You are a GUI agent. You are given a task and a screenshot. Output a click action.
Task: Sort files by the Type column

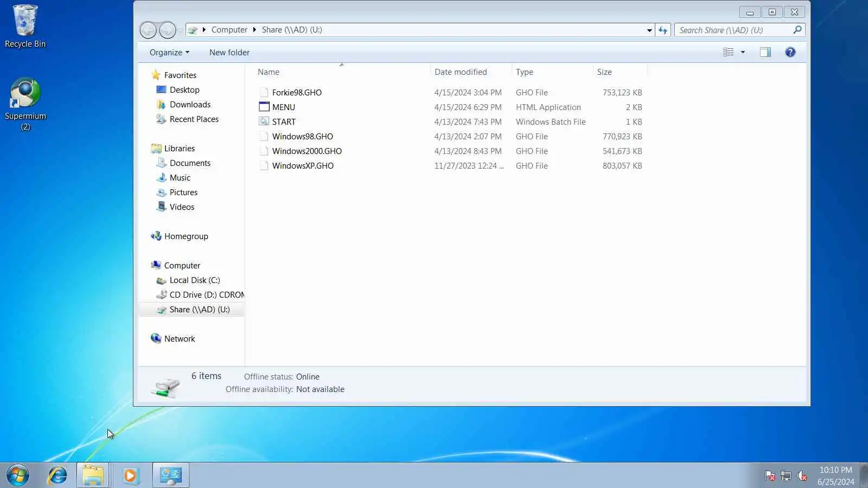point(524,72)
